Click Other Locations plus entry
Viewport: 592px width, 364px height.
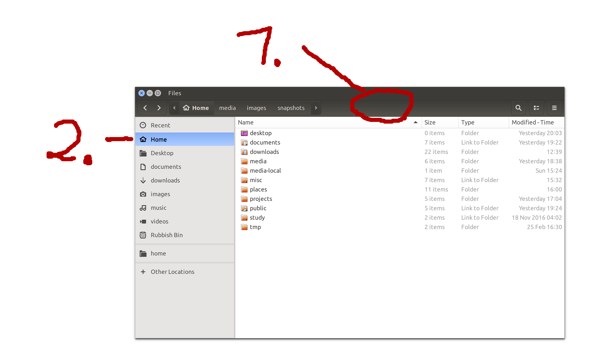[x=172, y=272]
